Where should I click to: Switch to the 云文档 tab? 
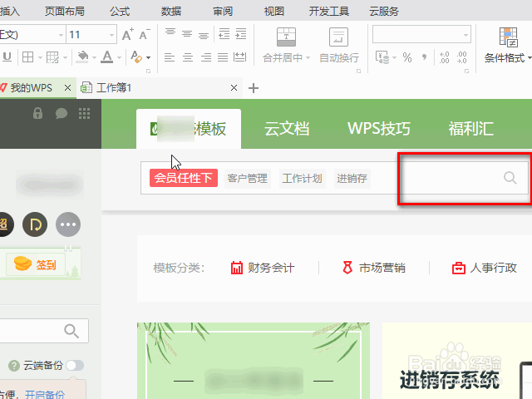click(287, 129)
